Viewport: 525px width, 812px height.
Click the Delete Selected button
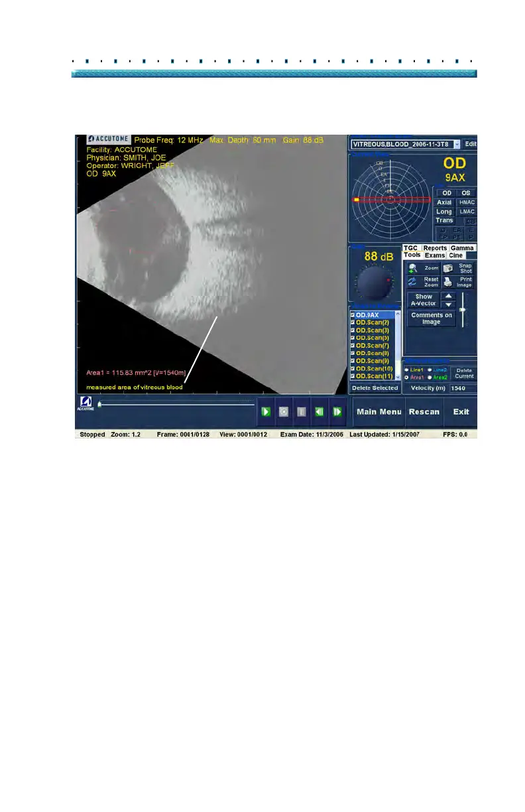pyautogui.click(x=375, y=388)
